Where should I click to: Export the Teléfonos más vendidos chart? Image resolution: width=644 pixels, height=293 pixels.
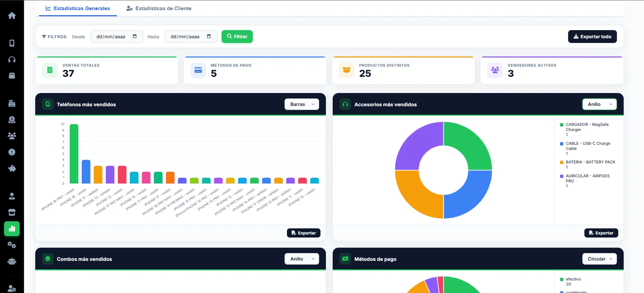point(304,233)
